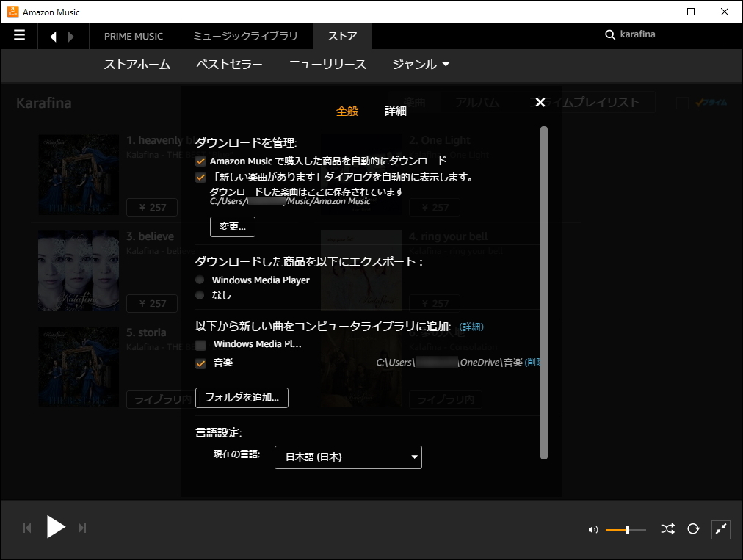Expand the ジャンル genre menu
743x560 pixels.
coord(420,65)
